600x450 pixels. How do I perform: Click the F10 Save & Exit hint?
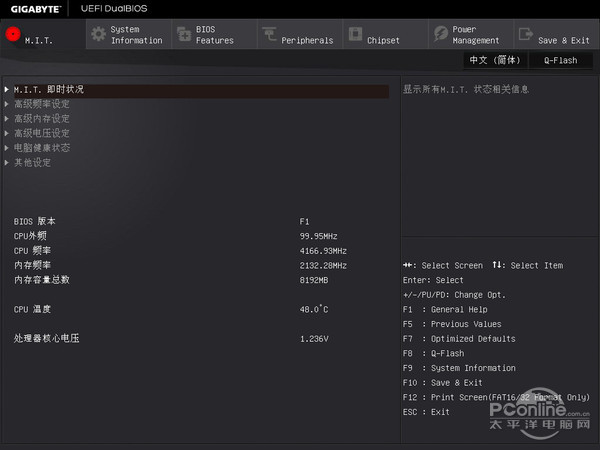[443, 382]
